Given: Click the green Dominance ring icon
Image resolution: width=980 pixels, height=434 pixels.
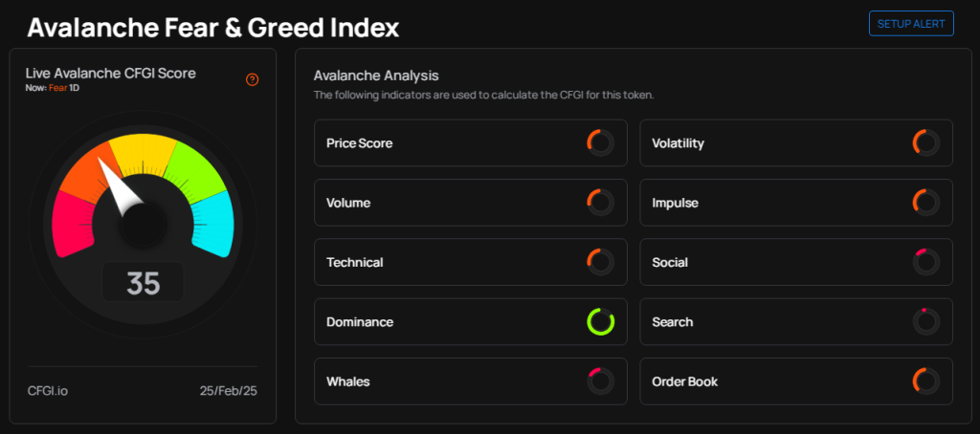Looking at the screenshot, I should [600, 322].
